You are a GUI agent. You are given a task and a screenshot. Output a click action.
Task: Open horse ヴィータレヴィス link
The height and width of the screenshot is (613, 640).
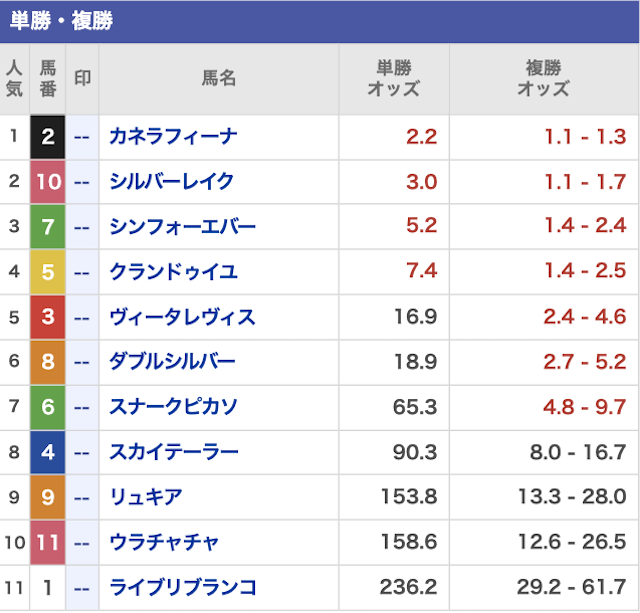point(182,317)
